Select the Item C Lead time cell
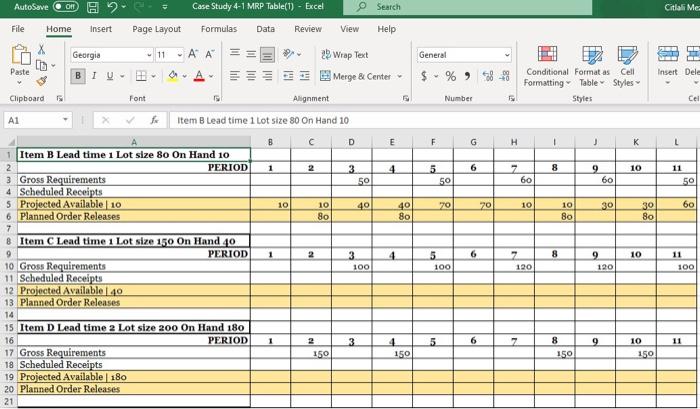Screen dimensions: 700x409 coord(133,241)
